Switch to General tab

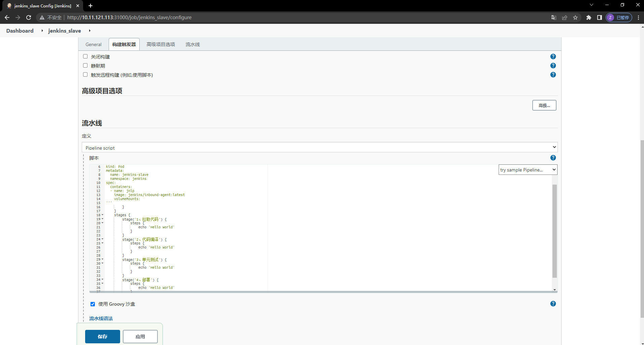pyautogui.click(x=94, y=44)
